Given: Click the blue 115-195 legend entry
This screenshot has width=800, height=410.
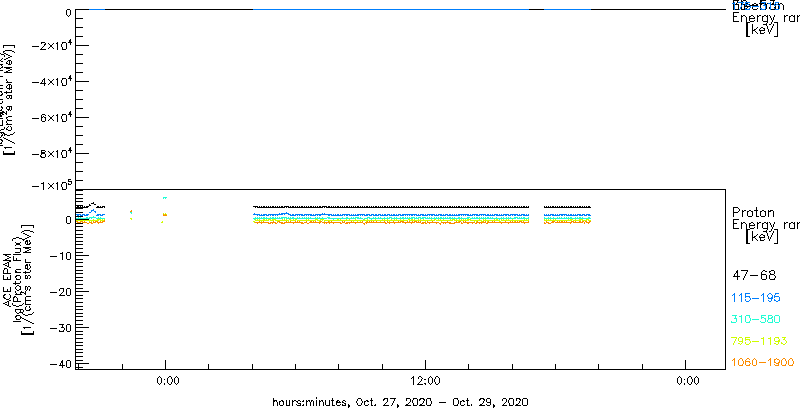Looking at the screenshot, I should pos(756,298).
